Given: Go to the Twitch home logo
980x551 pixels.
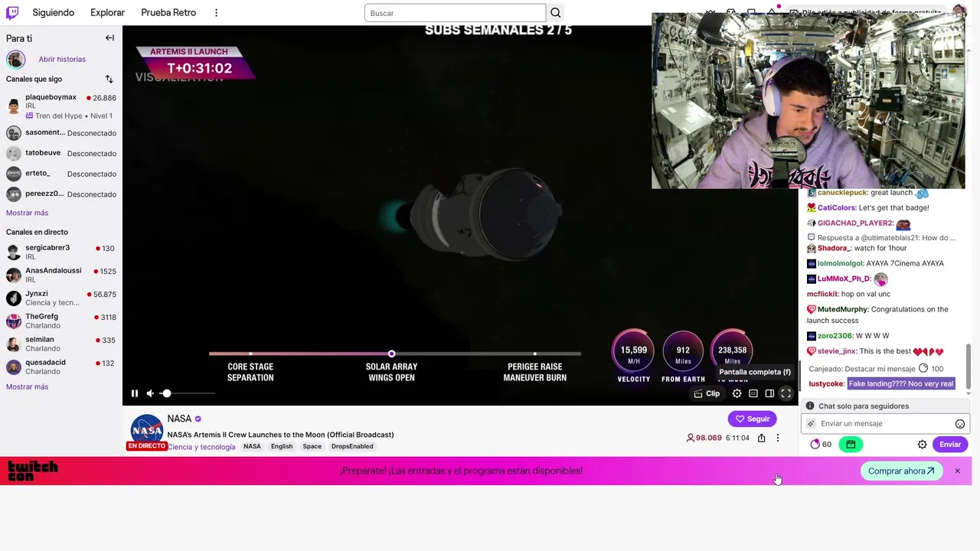Looking at the screenshot, I should point(13,13).
